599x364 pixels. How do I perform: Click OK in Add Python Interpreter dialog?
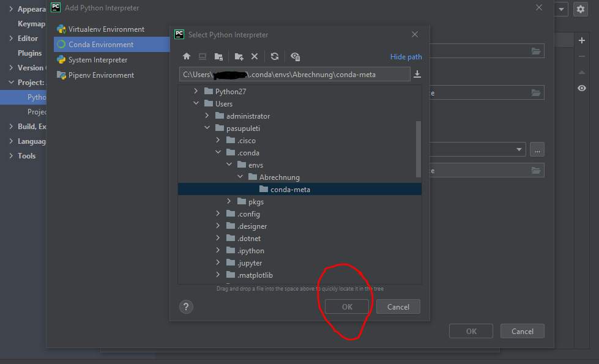pyautogui.click(x=471, y=331)
